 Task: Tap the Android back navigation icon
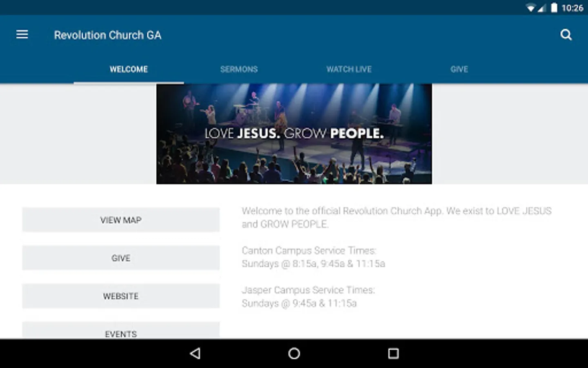[195, 353]
